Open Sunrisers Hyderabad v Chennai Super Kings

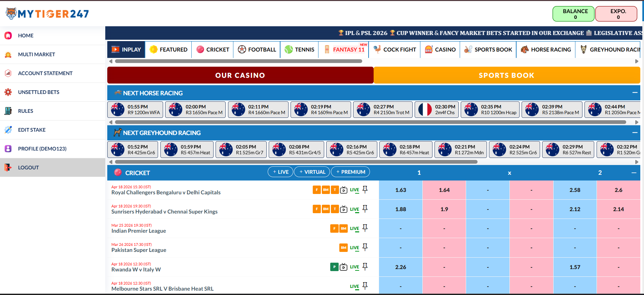click(x=164, y=211)
